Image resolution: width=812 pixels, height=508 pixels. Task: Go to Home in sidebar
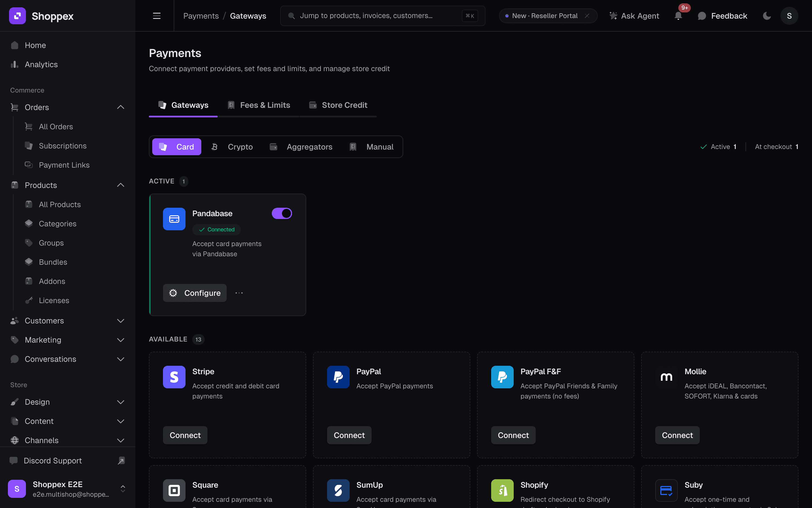(67, 45)
